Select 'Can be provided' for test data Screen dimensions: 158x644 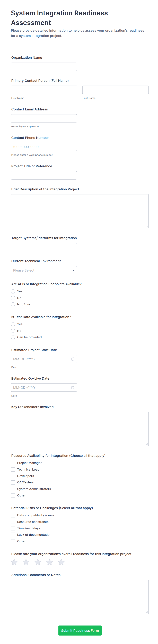point(13,337)
